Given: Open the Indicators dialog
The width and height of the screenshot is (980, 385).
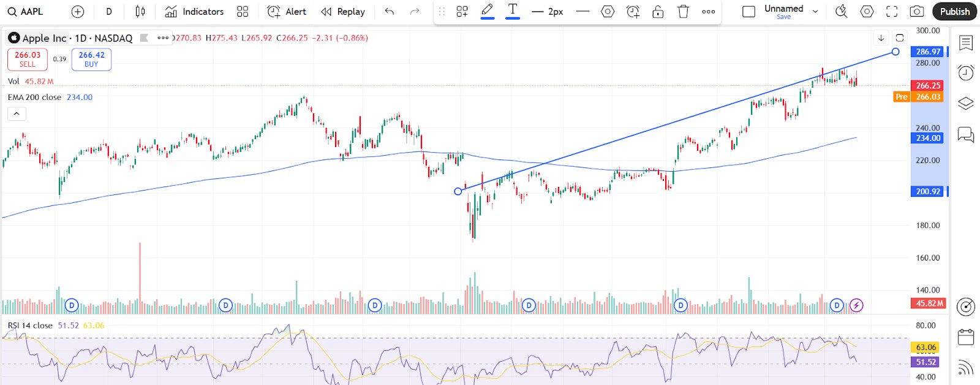Looking at the screenshot, I should (x=194, y=12).
